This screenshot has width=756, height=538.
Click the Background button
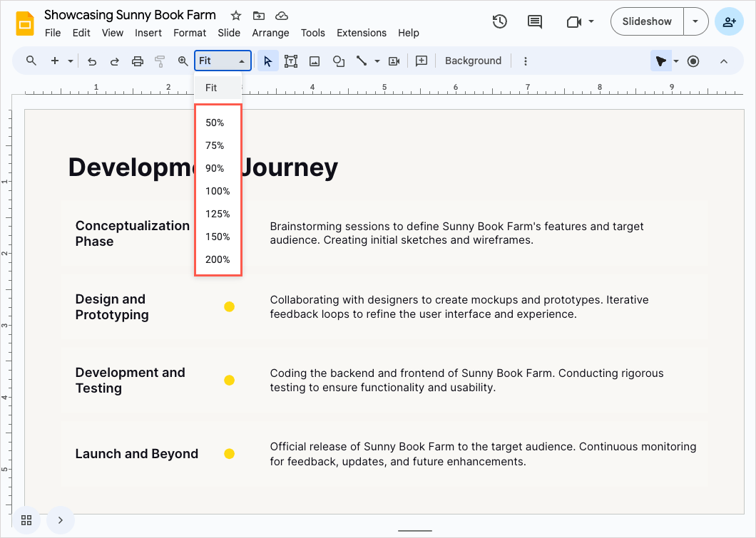473,61
